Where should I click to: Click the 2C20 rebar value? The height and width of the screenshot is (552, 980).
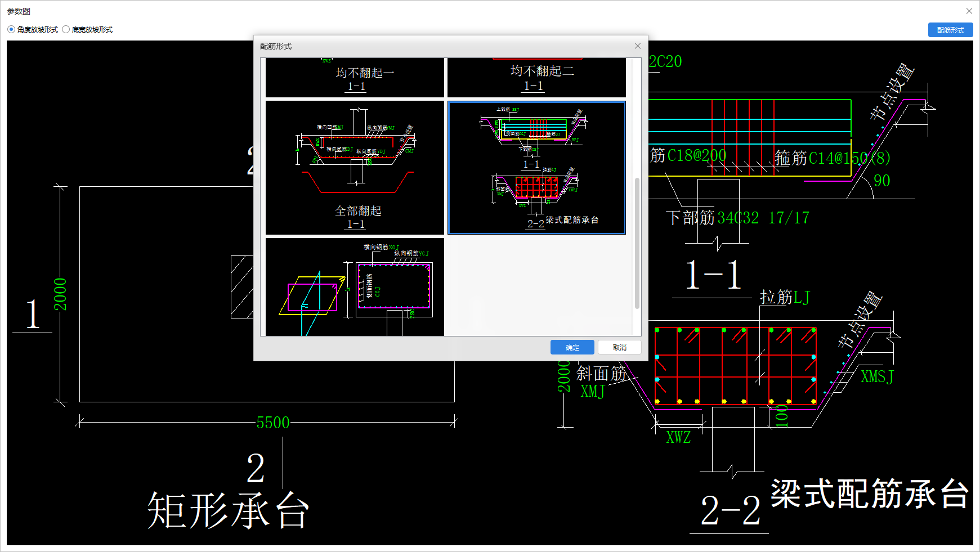tap(665, 61)
